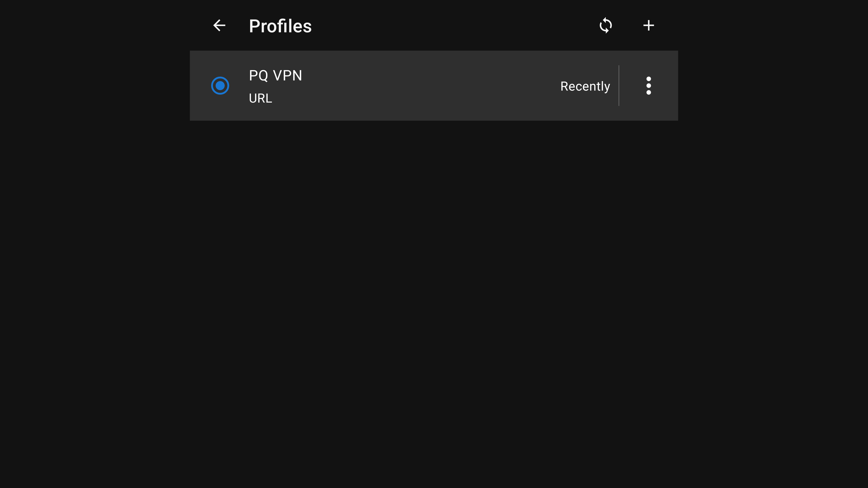
Task: Click divider line next to Recently
Action: coord(619,86)
